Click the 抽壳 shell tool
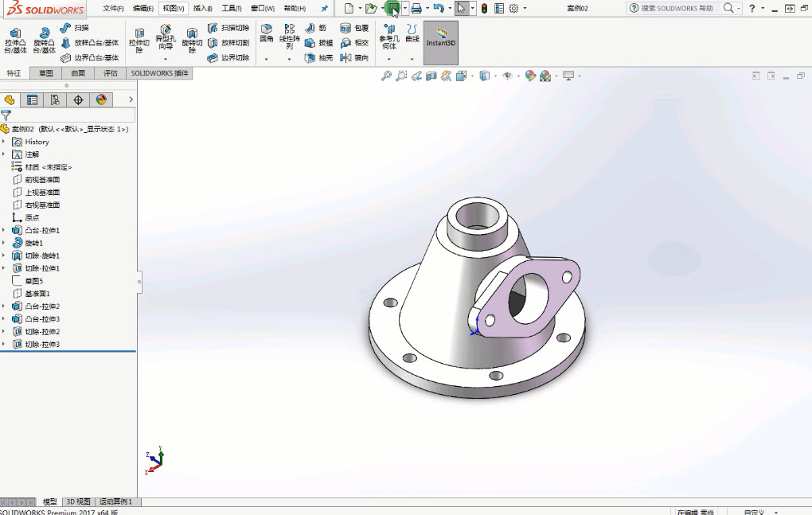 tap(318, 58)
